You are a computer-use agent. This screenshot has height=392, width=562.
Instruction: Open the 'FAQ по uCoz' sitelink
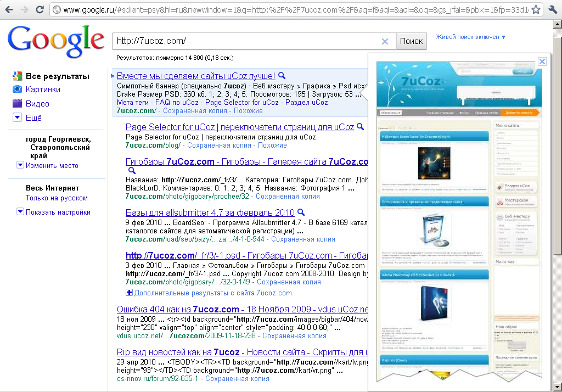(177, 102)
